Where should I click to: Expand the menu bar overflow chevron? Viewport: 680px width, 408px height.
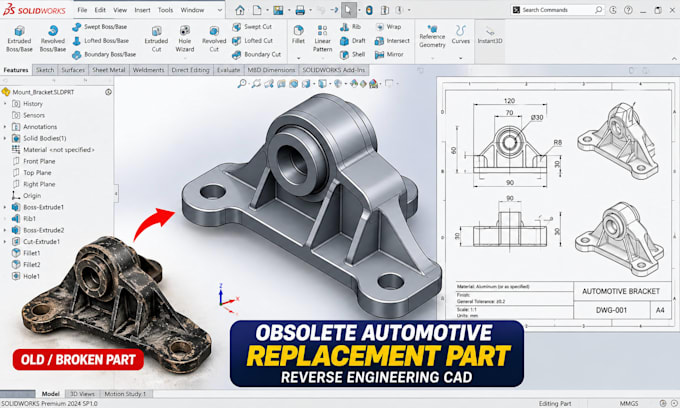click(x=220, y=10)
